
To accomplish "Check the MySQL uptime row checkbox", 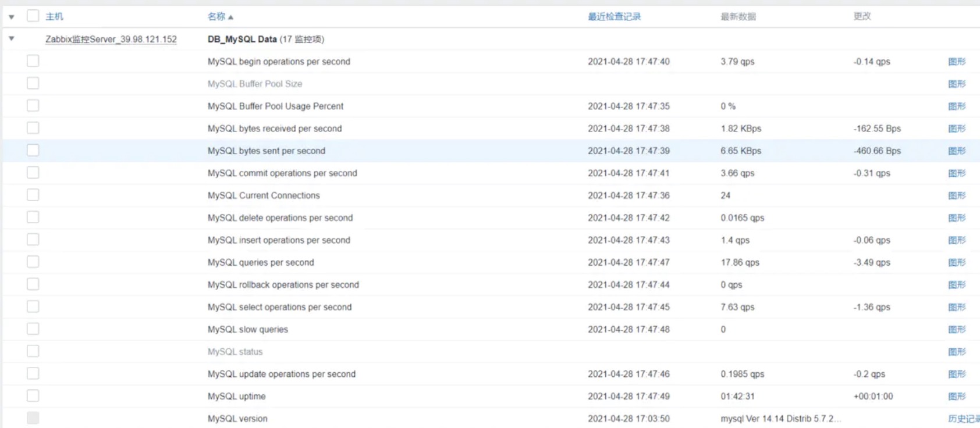I will pyautogui.click(x=33, y=395).
